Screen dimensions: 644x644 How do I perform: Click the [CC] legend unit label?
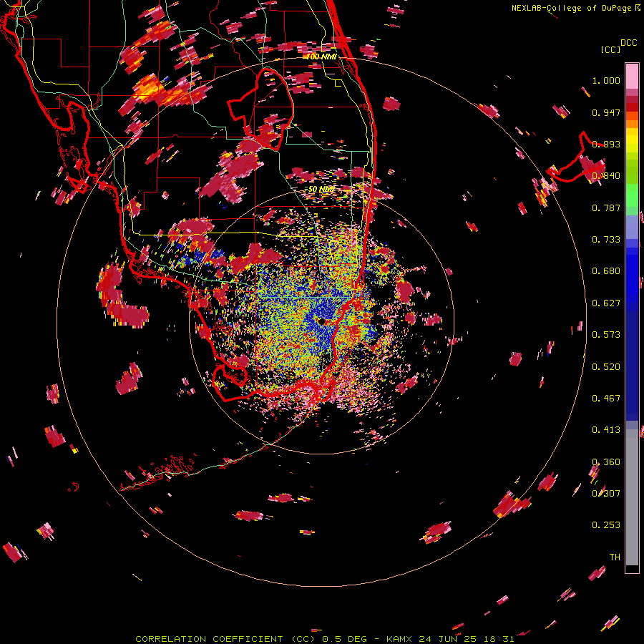pos(611,49)
